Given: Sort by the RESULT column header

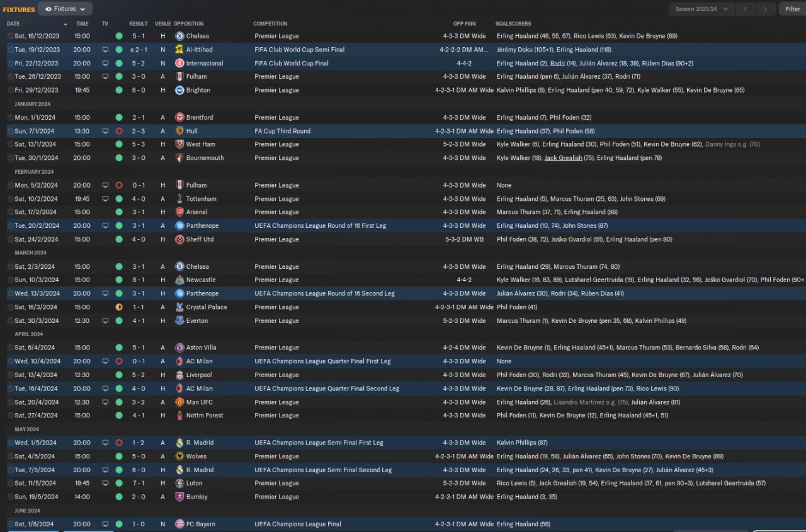Looking at the screenshot, I should [139, 24].
